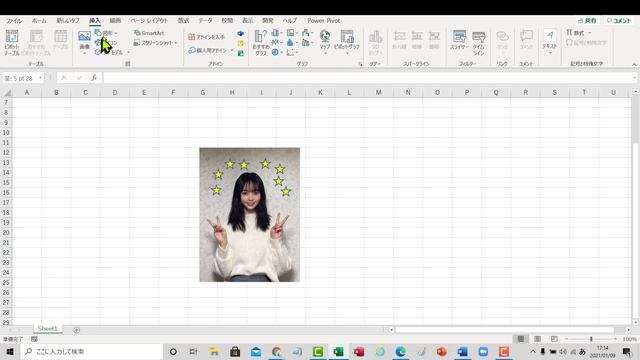Insert a PivotChart (ピボットグラフ)
This screenshot has height=360, width=640.
click(x=347, y=42)
